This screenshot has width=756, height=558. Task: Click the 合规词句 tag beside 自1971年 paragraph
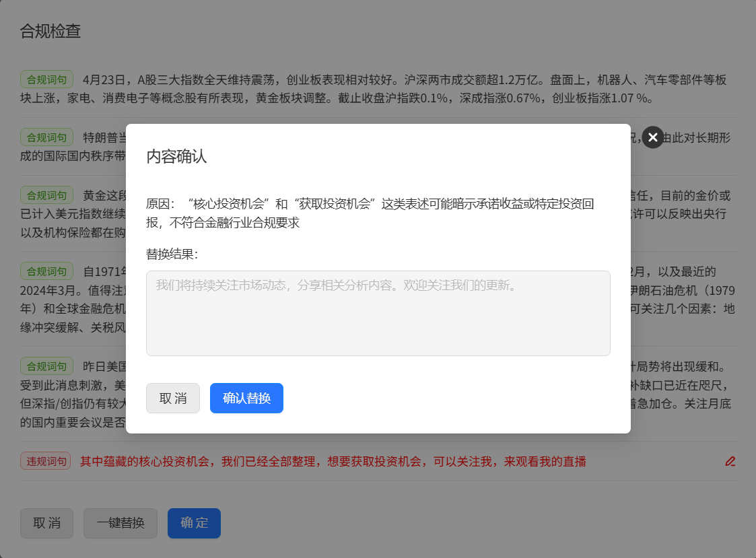tap(46, 271)
